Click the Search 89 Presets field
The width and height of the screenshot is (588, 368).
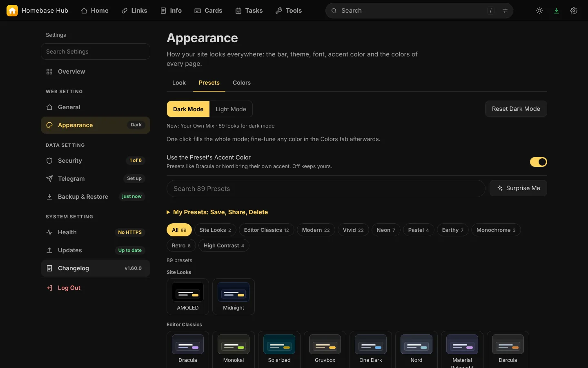click(326, 188)
